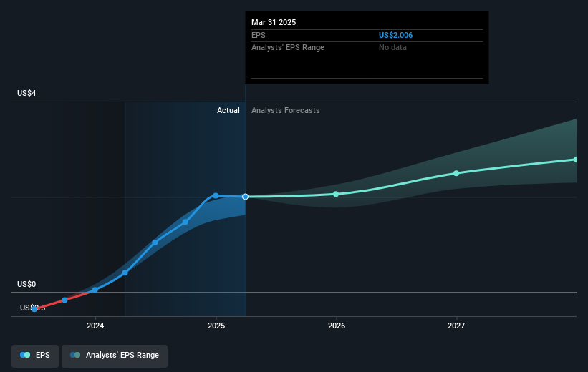The width and height of the screenshot is (588, 372).
Task: Click the US$0 y-axis label
Action: [26, 284]
